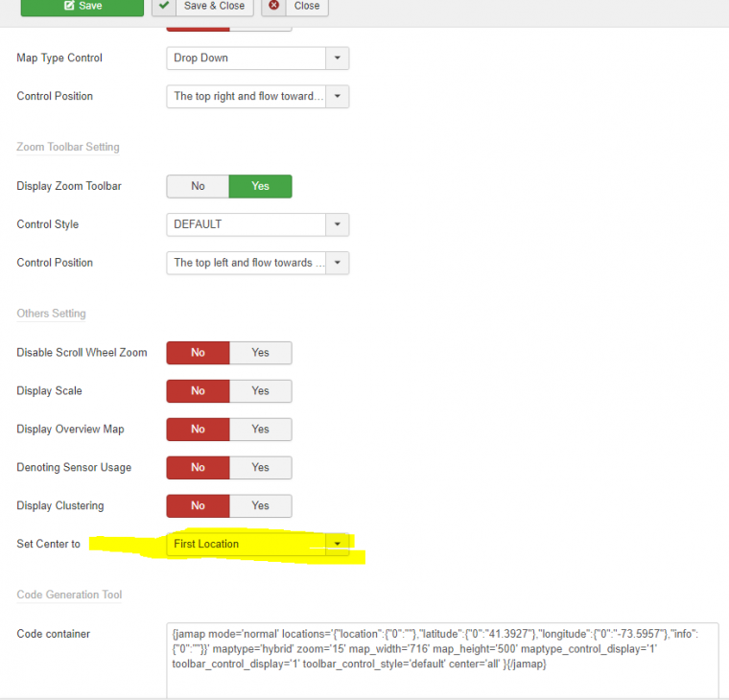Click the Code Generation Tool heading
Image resolution: width=729 pixels, height=700 pixels.
69,595
